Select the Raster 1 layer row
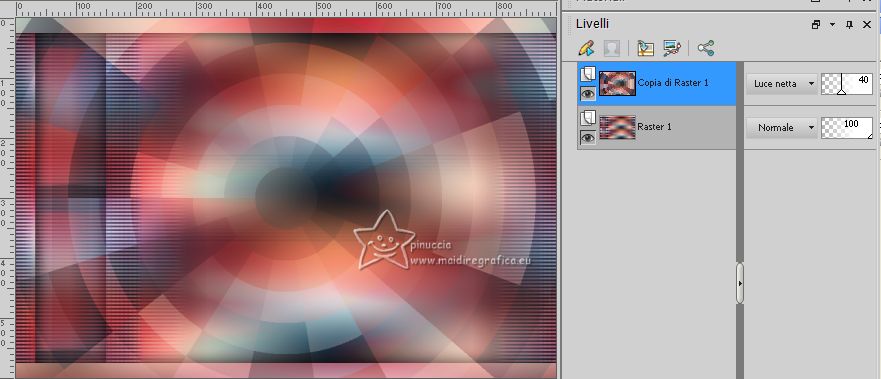Viewport: 881px width, 379px height. pos(656,127)
